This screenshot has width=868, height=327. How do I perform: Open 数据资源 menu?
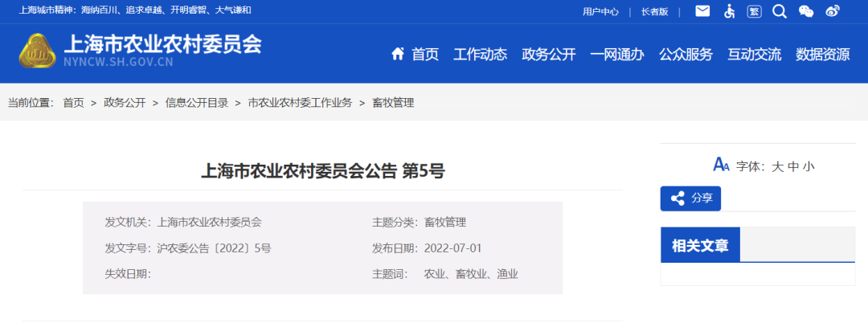823,54
